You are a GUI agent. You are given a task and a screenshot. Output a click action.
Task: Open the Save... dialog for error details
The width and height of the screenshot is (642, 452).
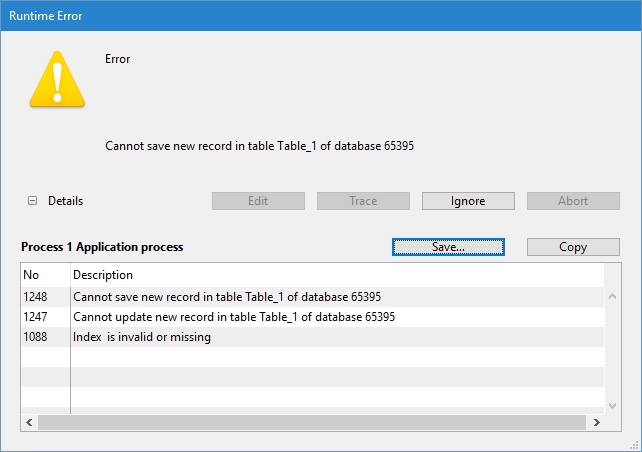[x=448, y=247]
